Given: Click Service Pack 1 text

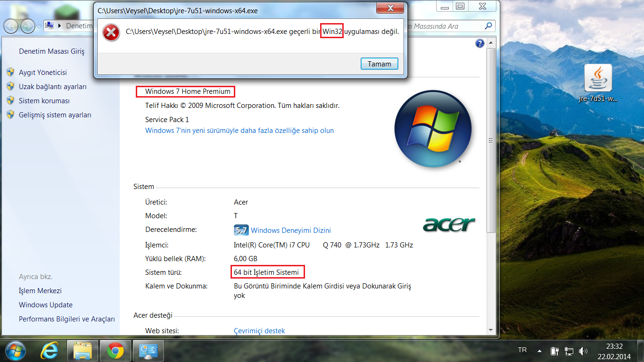Looking at the screenshot, I should pyautogui.click(x=167, y=120).
